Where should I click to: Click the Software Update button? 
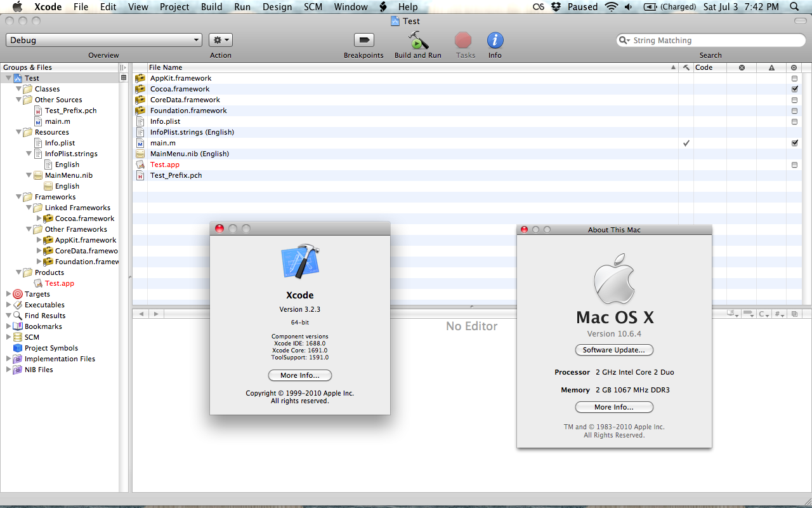[x=614, y=350]
